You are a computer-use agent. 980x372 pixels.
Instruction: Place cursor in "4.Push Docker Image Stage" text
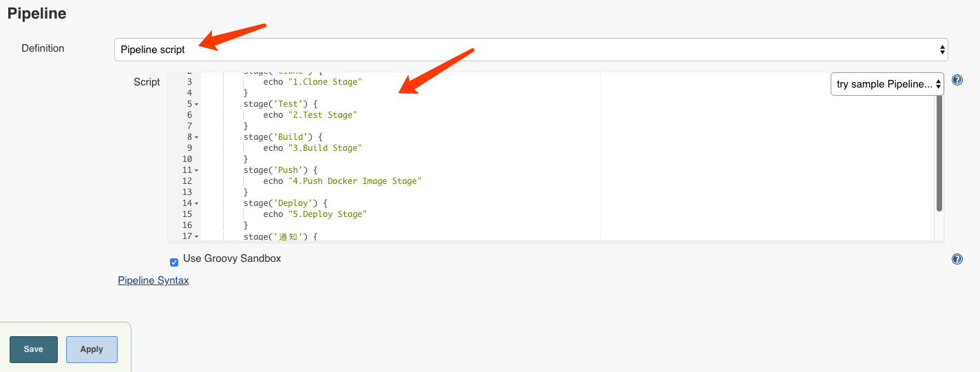pyautogui.click(x=354, y=181)
